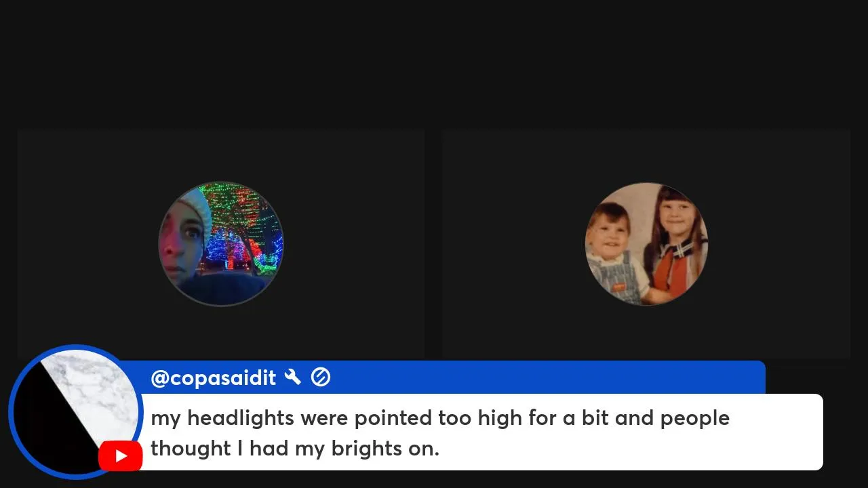Screen dimensions: 868x488
Task: Click the circle-slash icon after the wrench
Action: (321, 378)
